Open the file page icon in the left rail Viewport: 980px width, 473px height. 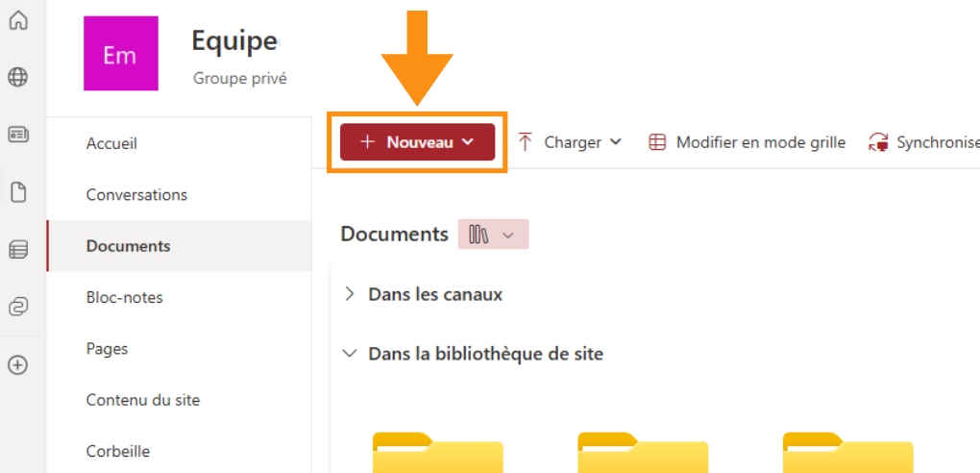17,192
